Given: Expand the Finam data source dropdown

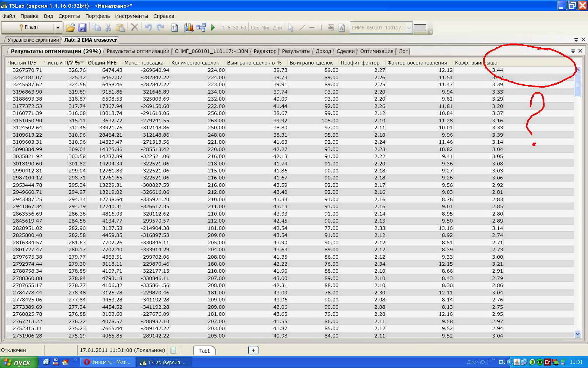Looking at the screenshot, I should 58,27.
